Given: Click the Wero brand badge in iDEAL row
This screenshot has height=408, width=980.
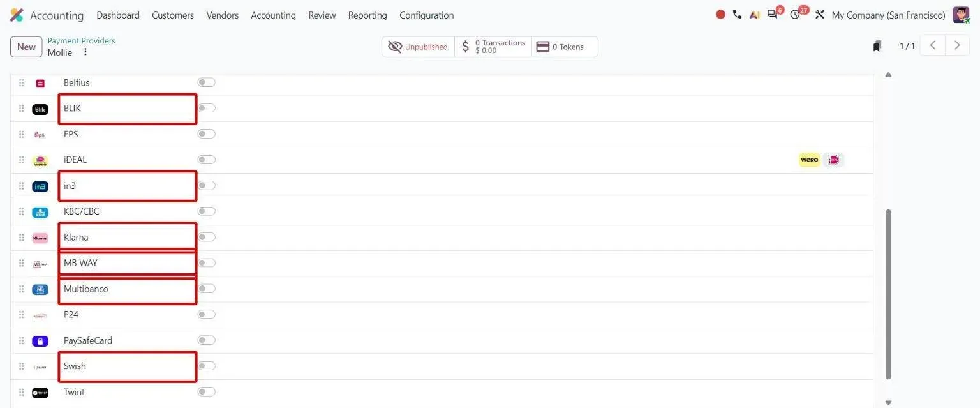Looking at the screenshot, I should [809, 160].
